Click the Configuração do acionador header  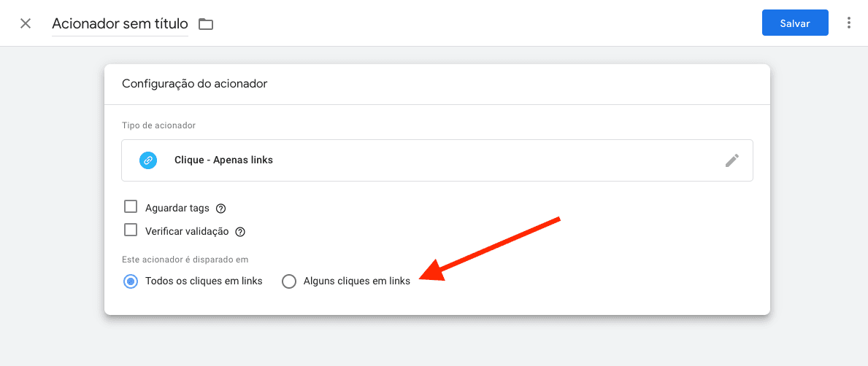[x=195, y=84]
